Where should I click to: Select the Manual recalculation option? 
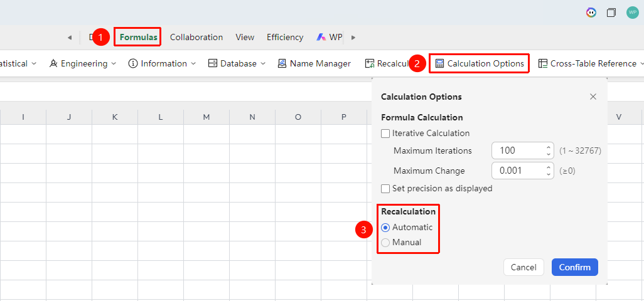coord(385,242)
